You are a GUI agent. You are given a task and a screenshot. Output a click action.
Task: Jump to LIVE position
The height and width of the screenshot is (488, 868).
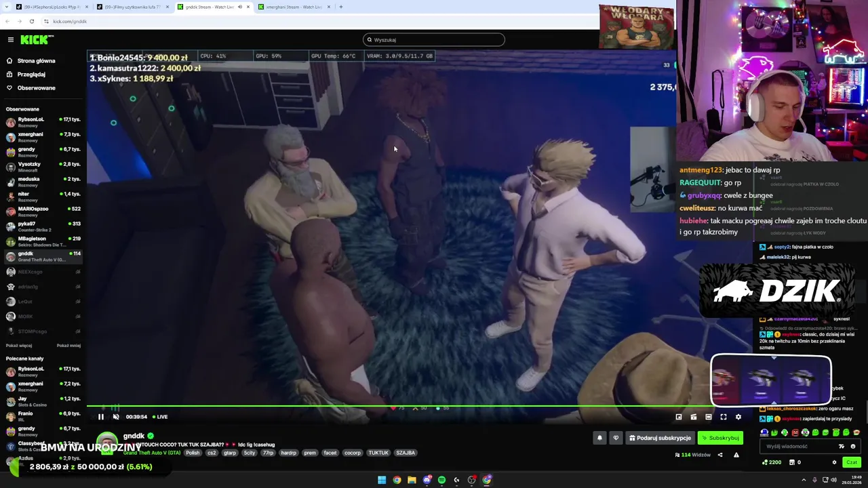(x=160, y=417)
